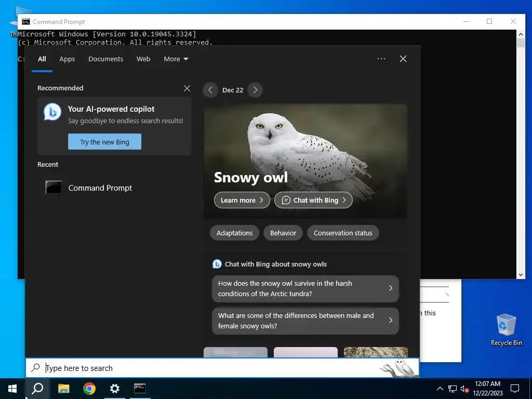This screenshot has width=532, height=399.
Task: Open question about surviving Arctic tundra
Action: 305,288
